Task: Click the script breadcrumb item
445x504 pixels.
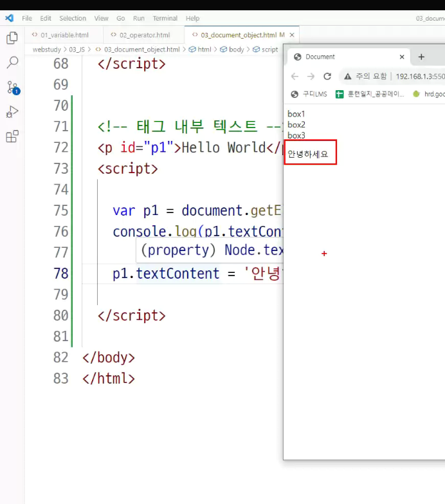Action: [266, 50]
